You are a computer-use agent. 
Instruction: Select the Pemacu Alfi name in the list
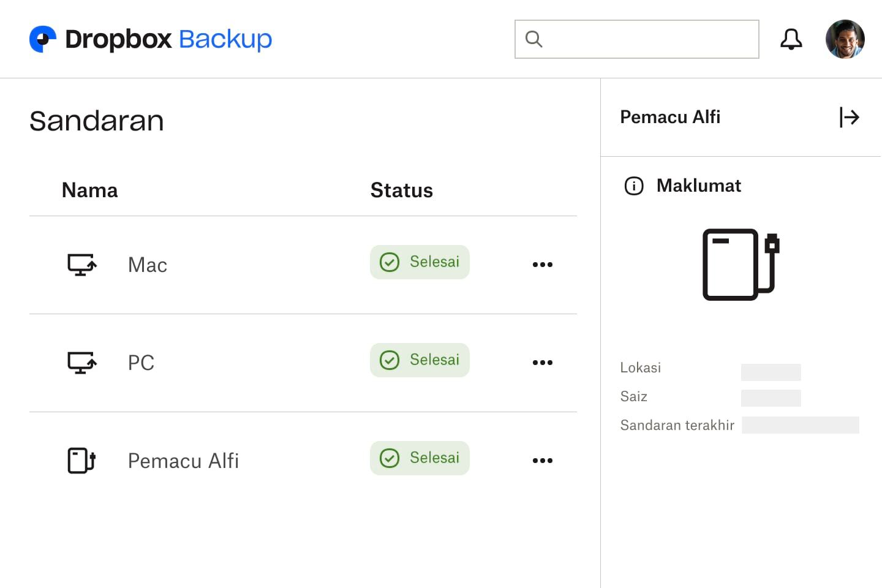pyautogui.click(x=183, y=461)
